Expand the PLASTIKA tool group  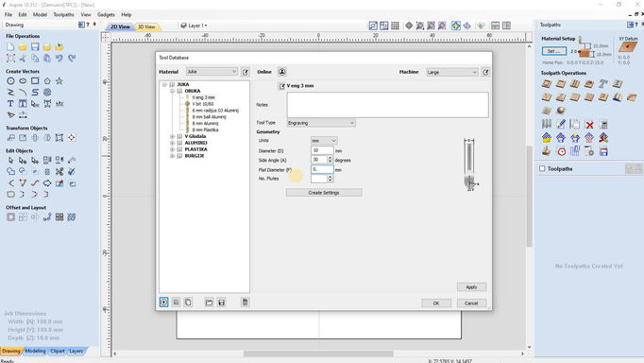pyautogui.click(x=173, y=149)
